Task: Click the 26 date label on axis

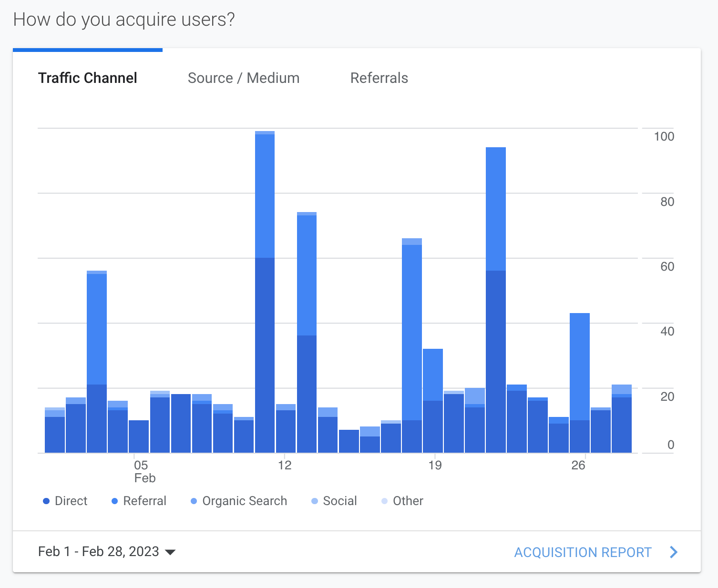Action: click(578, 466)
